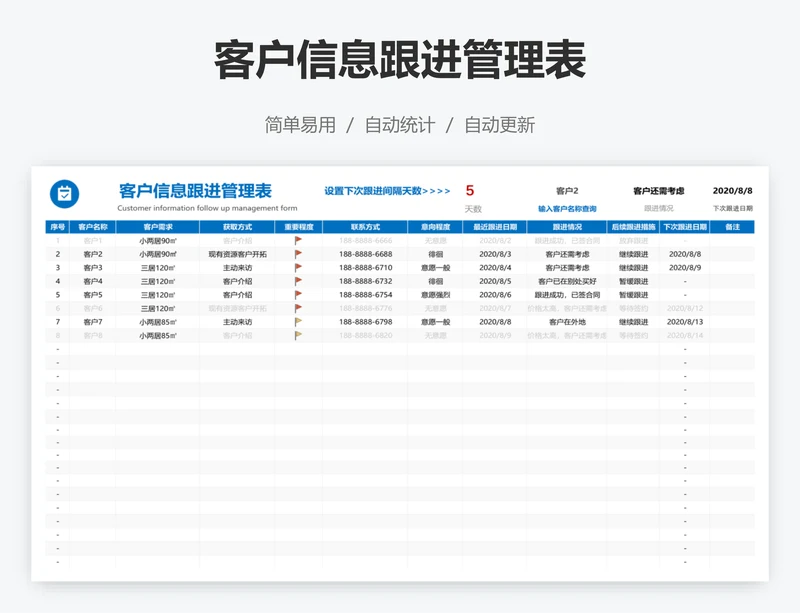Click the blue clipboard logo icon
This screenshot has width=800, height=613.
[x=63, y=192]
